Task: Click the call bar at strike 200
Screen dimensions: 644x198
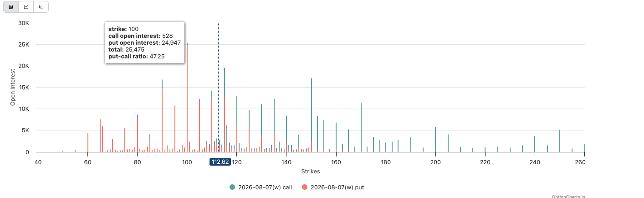Action: pos(435,139)
